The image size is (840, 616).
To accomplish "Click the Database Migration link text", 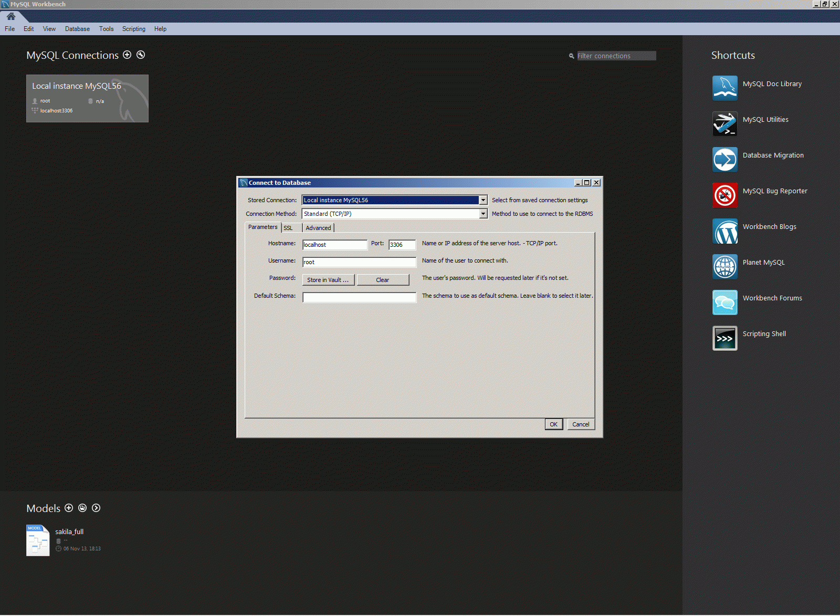I will pyautogui.click(x=773, y=155).
